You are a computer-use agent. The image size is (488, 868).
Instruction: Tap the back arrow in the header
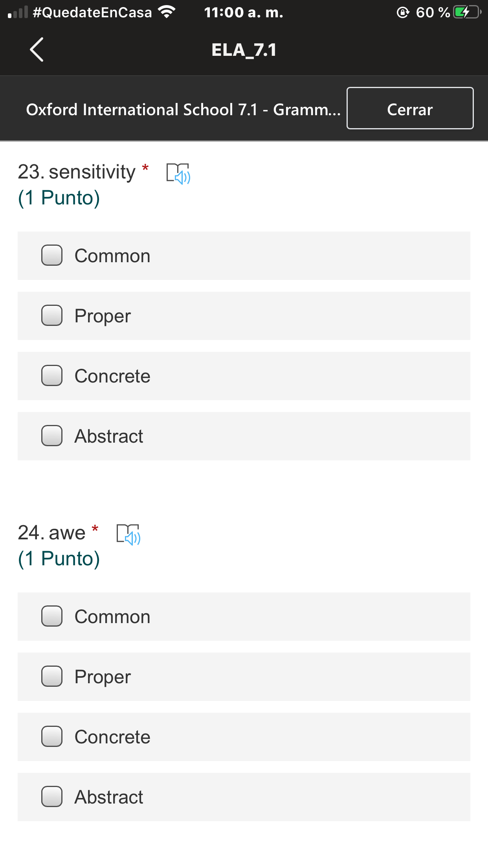37,50
